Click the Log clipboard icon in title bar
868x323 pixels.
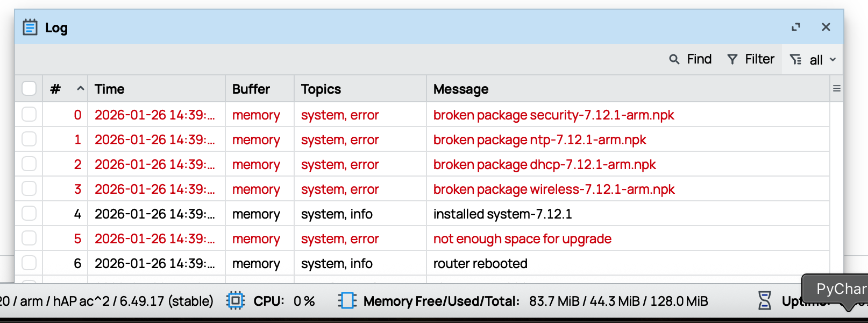tap(30, 27)
